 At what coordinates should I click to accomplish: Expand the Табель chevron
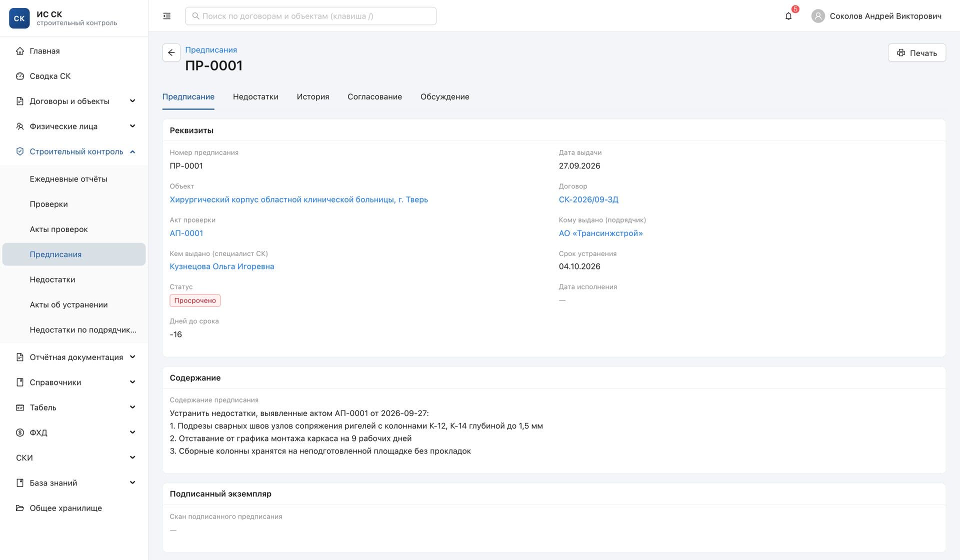pos(132,407)
